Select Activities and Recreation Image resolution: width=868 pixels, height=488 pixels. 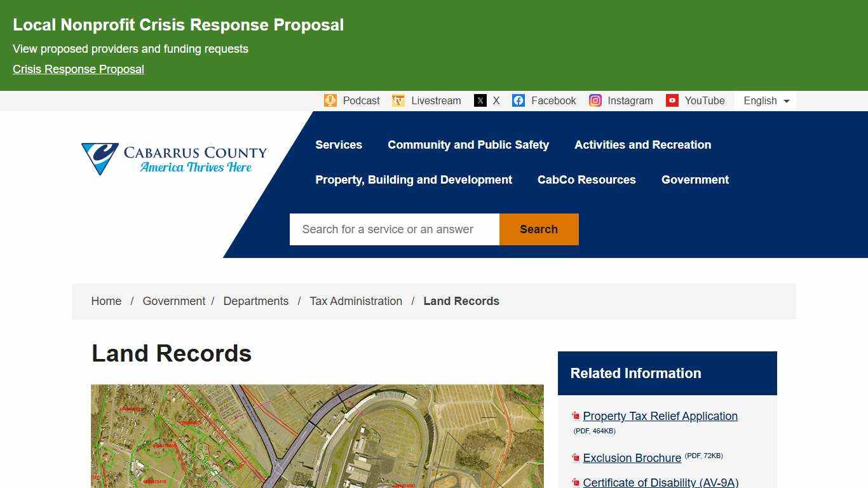click(642, 145)
